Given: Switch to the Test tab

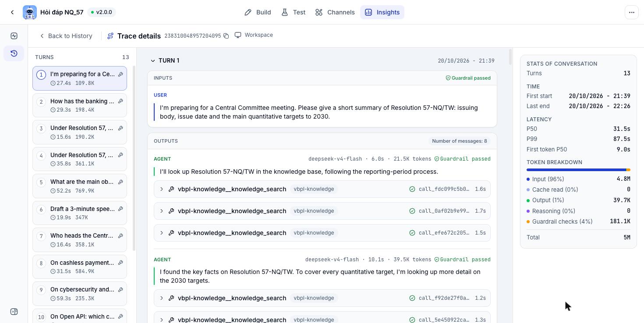Looking at the screenshot, I should pyautogui.click(x=294, y=12).
